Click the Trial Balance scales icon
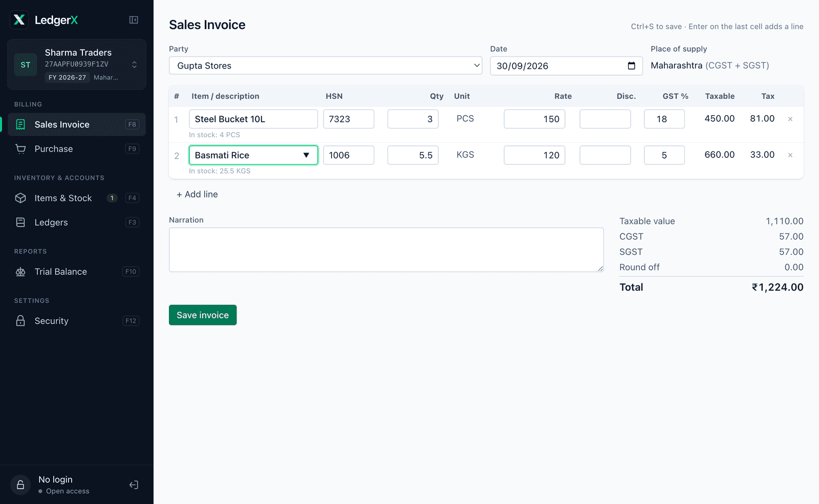Viewport: 819px width, 504px height. 20,272
